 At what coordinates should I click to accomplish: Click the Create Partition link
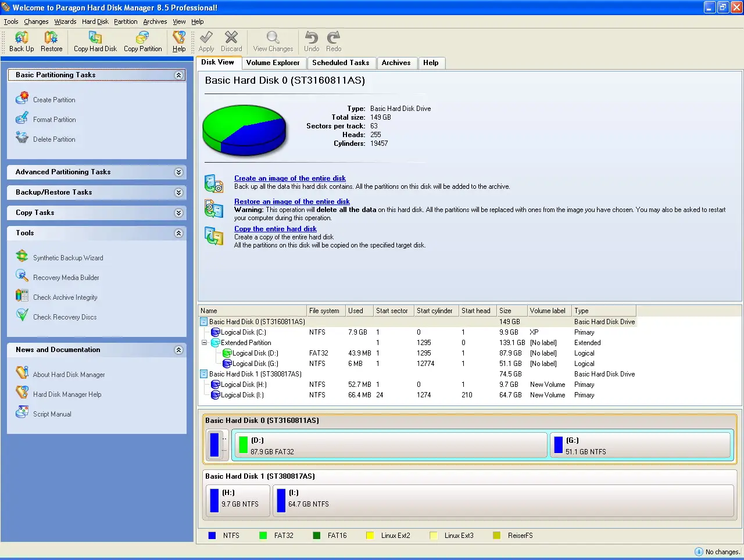(x=54, y=100)
